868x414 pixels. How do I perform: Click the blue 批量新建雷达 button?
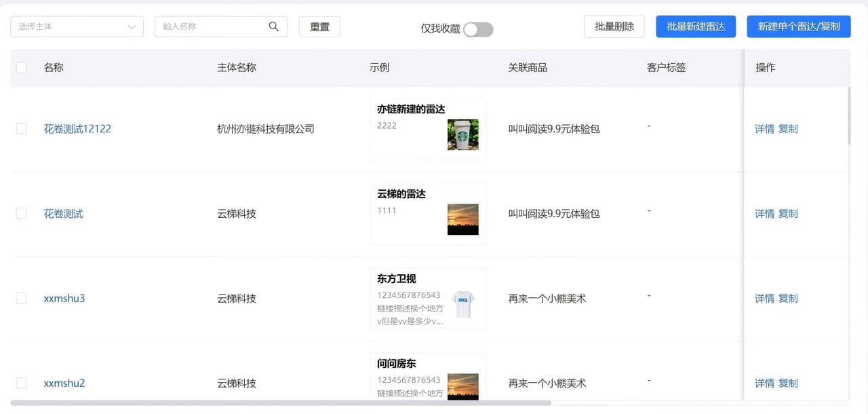(696, 26)
